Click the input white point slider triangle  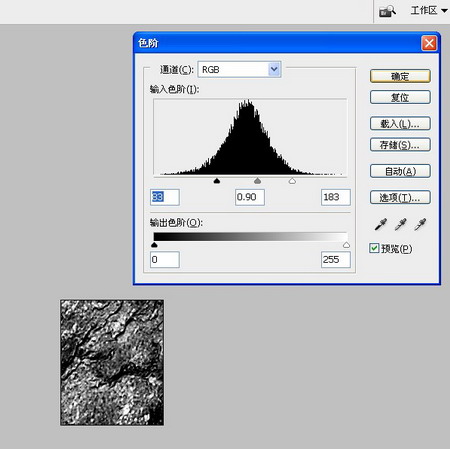point(292,181)
